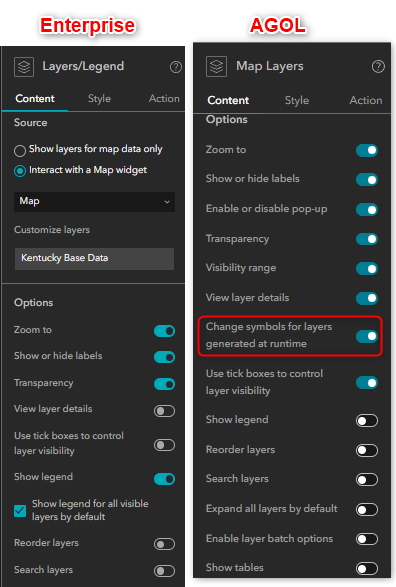The width and height of the screenshot is (396, 587).
Task: Select Interact with a Map widget option
Action: tap(20, 171)
